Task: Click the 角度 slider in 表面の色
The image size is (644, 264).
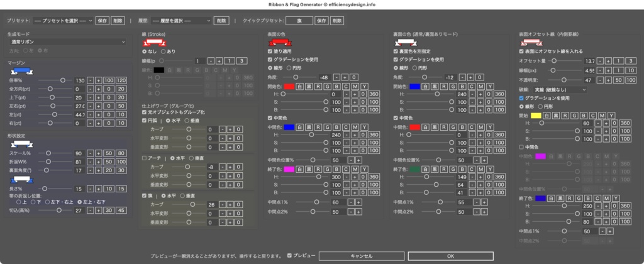Action: pyautogui.click(x=296, y=77)
